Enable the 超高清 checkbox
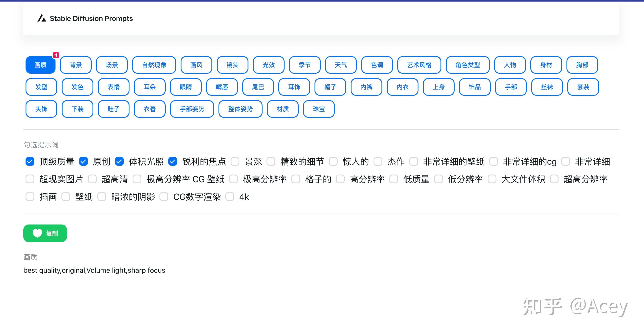The width and height of the screenshot is (644, 335). point(92,179)
